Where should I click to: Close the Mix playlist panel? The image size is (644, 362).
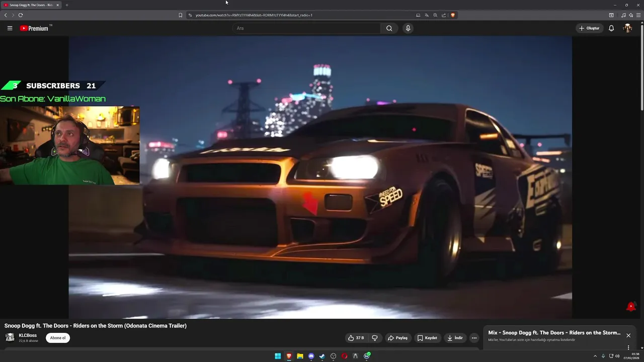[x=628, y=335]
